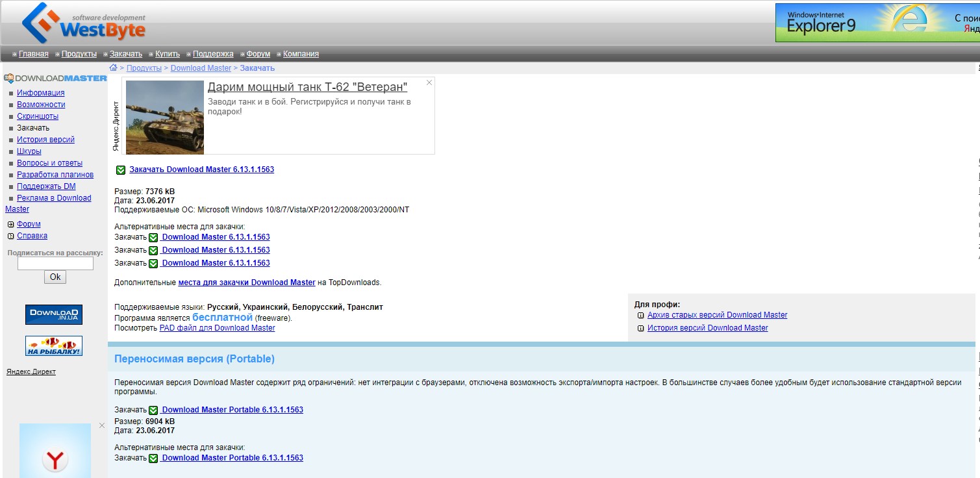The width and height of the screenshot is (980, 478).
Task: Click the vertical Яндекс.Директ label
Action: click(x=116, y=126)
